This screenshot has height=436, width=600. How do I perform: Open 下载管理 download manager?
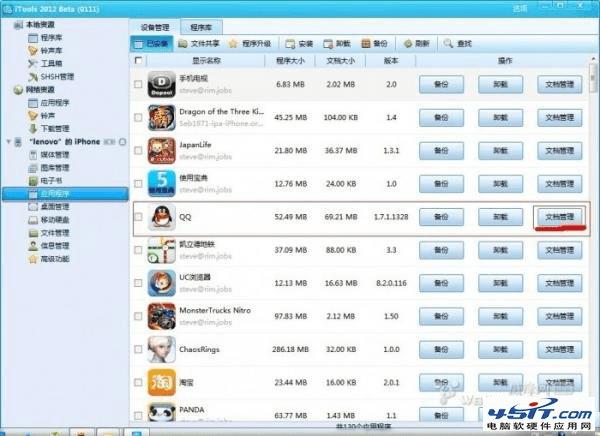[49, 129]
